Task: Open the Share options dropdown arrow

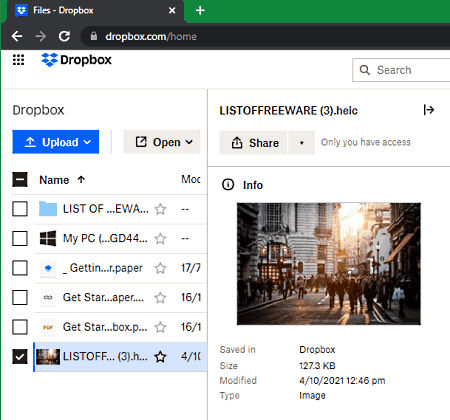Action: coord(301,143)
